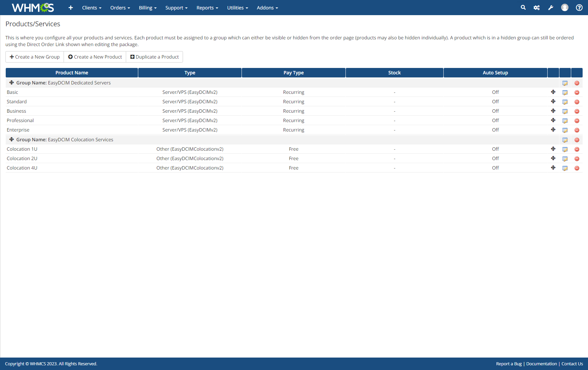Edit the EasyDCIM Dedicated Servers group
The height and width of the screenshot is (370, 588).
tap(565, 83)
